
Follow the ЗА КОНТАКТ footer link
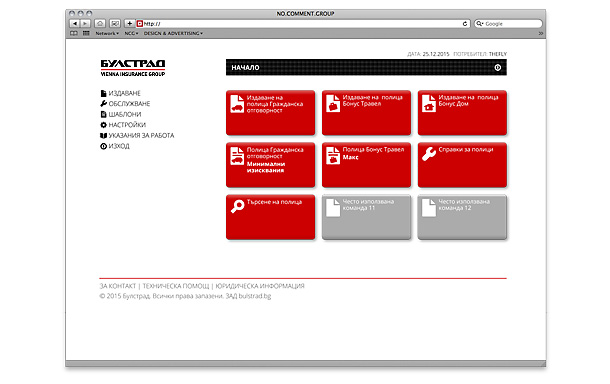coord(117,286)
